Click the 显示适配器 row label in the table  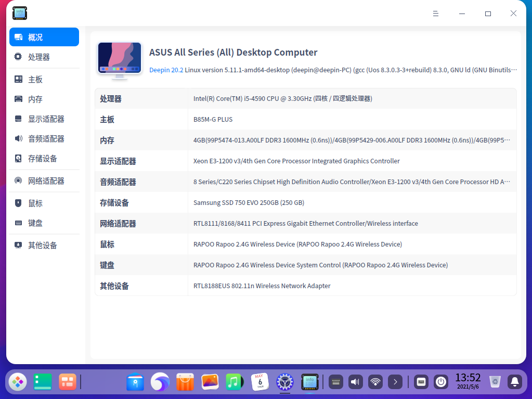point(118,161)
